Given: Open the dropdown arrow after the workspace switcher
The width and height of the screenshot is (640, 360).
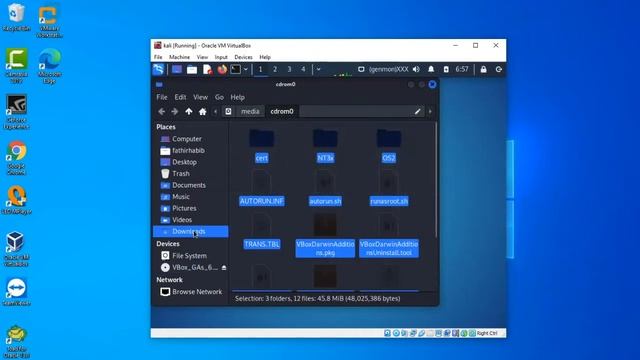Looking at the screenshot, I should 319,69.
